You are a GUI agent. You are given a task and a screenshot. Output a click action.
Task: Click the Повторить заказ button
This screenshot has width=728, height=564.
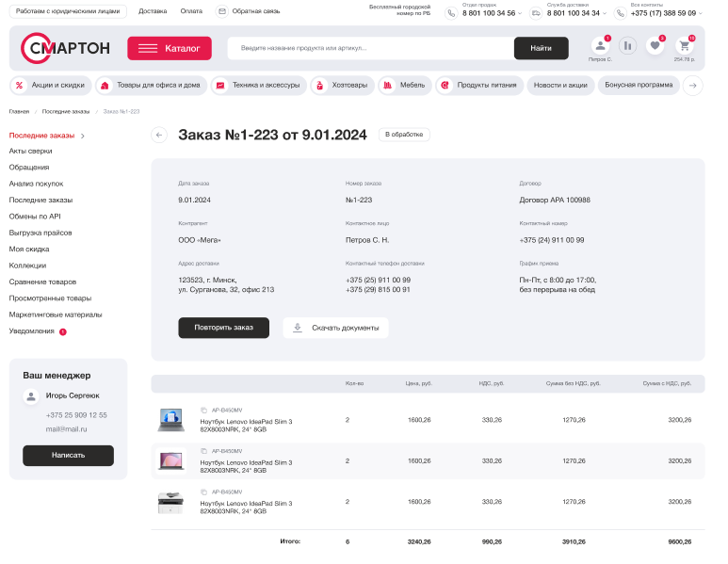tap(223, 328)
